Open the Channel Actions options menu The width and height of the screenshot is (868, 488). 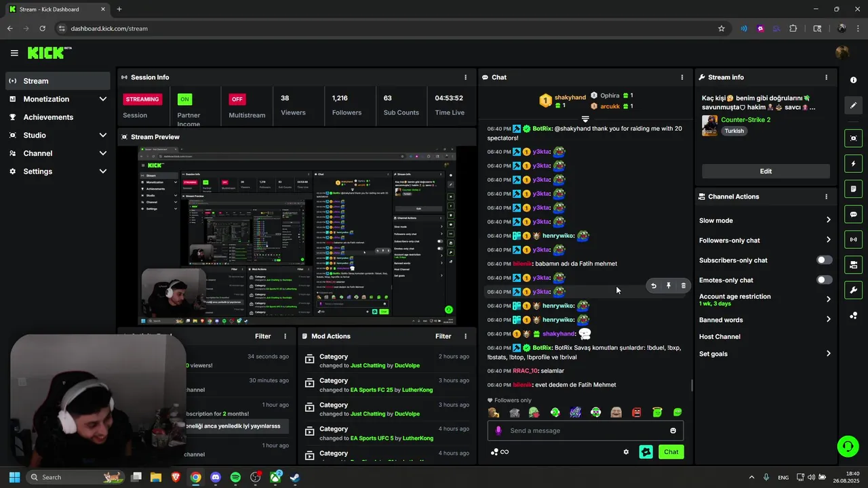pyautogui.click(x=826, y=197)
